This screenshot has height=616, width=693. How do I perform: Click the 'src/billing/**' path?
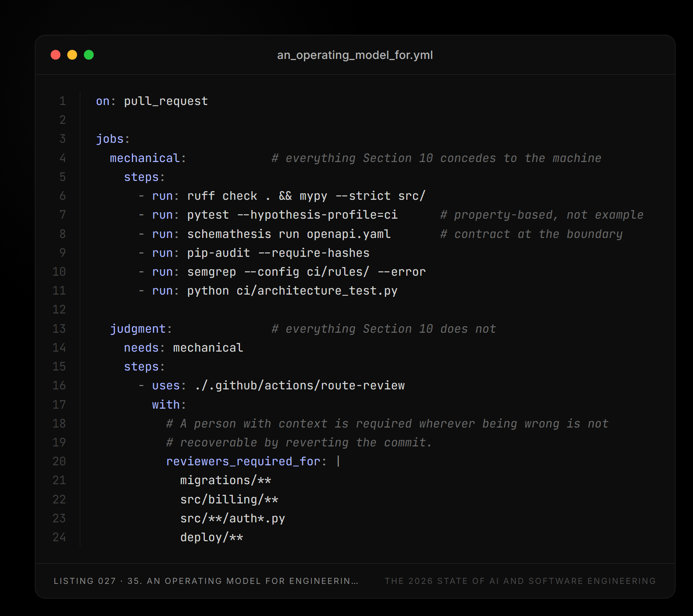[x=229, y=499]
